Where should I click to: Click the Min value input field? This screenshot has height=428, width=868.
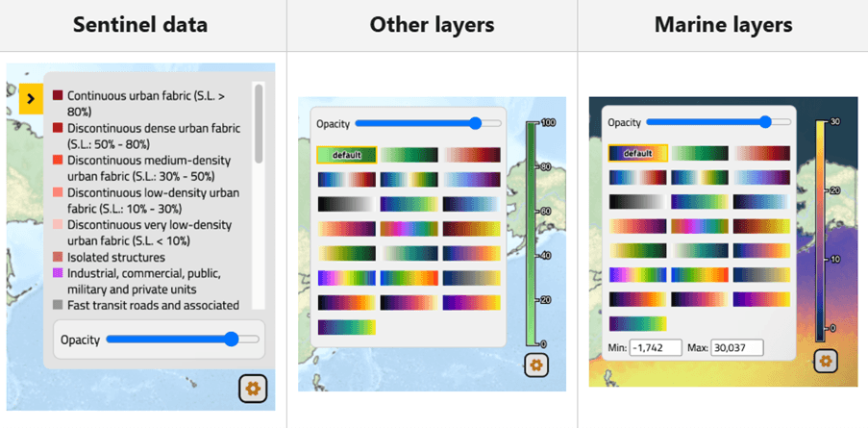[655, 348]
